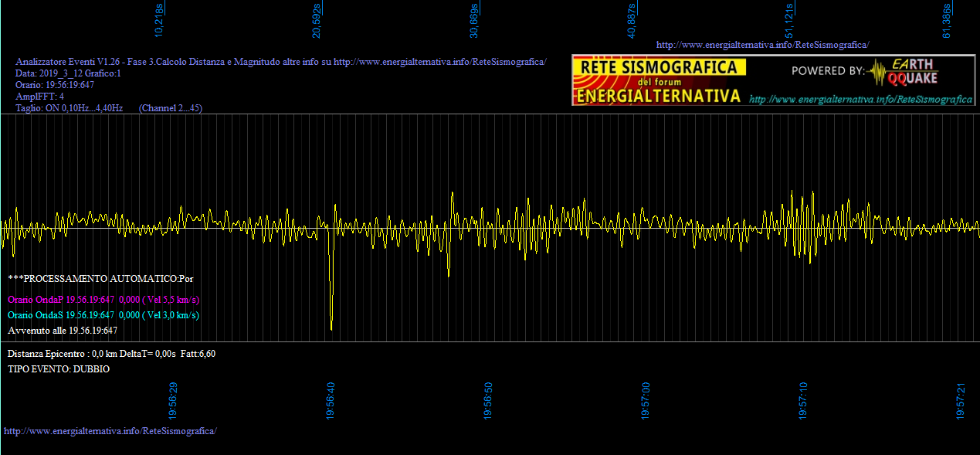Click the 'TIPO EVENTO: DUBBIO' label
Screen dimensions: 980x455
tap(59, 369)
